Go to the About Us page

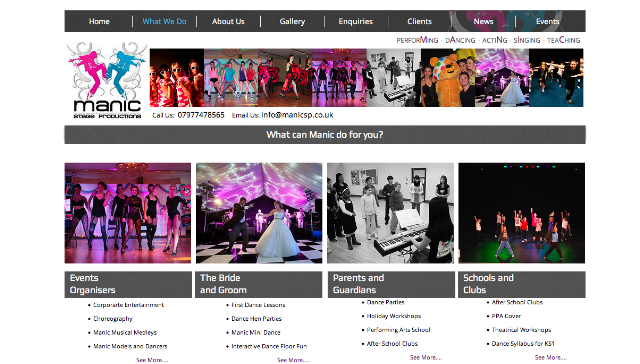[x=228, y=21]
